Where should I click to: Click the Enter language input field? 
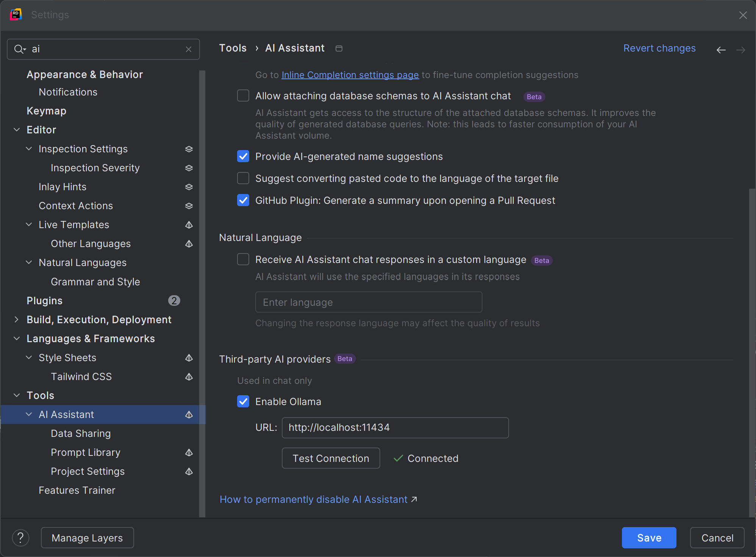click(369, 302)
